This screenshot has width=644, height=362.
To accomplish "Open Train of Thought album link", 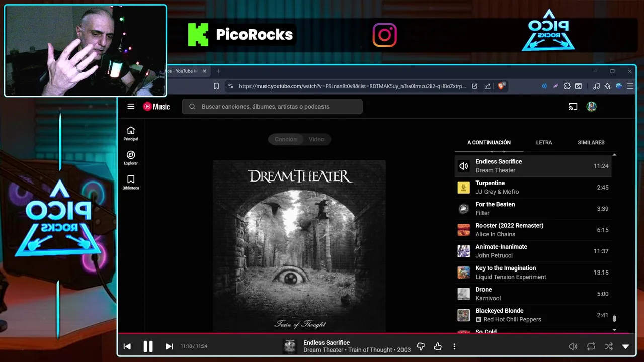I will click(x=370, y=350).
